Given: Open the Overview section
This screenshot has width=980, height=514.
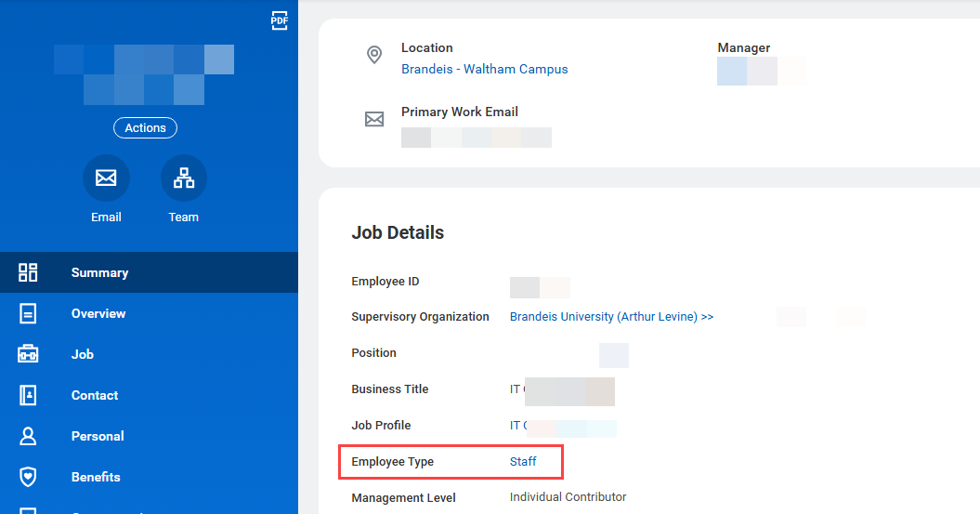Looking at the screenshot, I should click(x=149, y=313).
